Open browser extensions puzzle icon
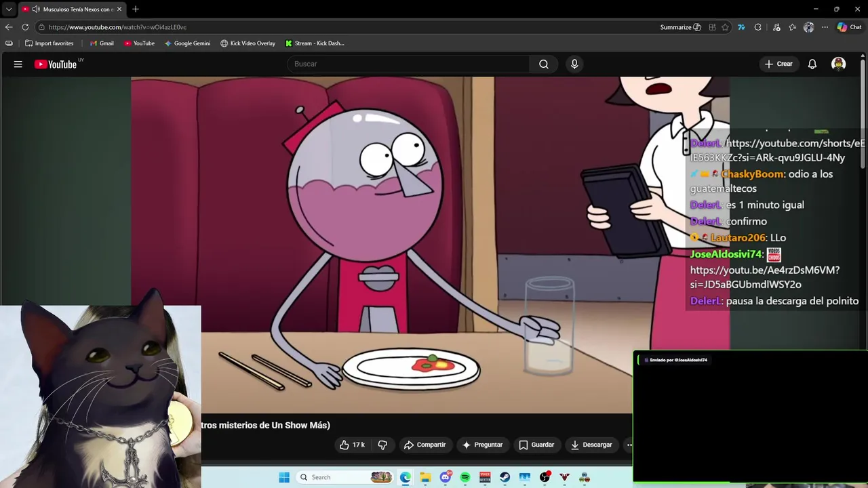The height and width of the screenshot is (488, 868). click(x=757, y=27)
